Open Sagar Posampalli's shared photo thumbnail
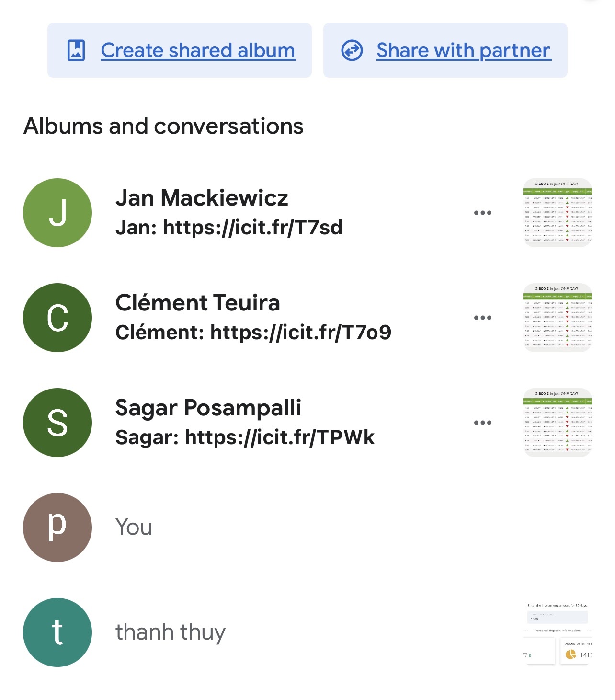The width and height of the screenshot is (615, 700). (x=558, y=423)
